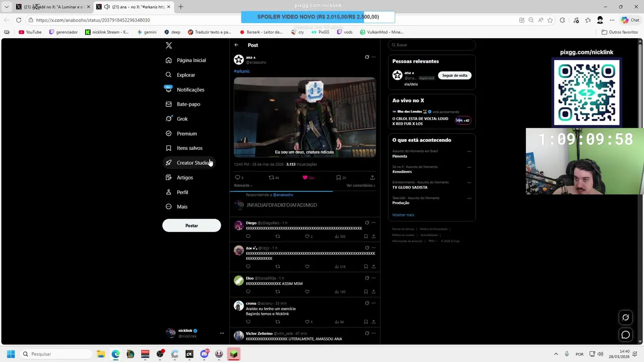Share cronu's reply
This screenshot has height=362, width=644.
coord(373,322)
